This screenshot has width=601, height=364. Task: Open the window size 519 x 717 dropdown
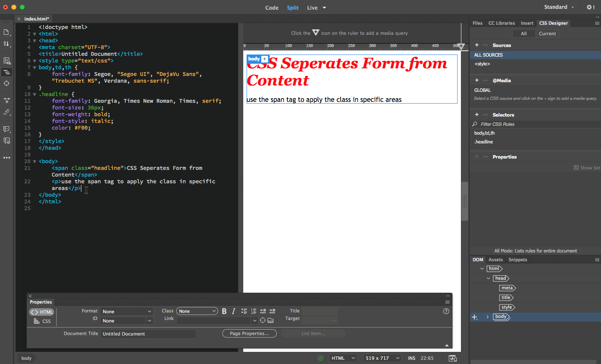(382, 358)
